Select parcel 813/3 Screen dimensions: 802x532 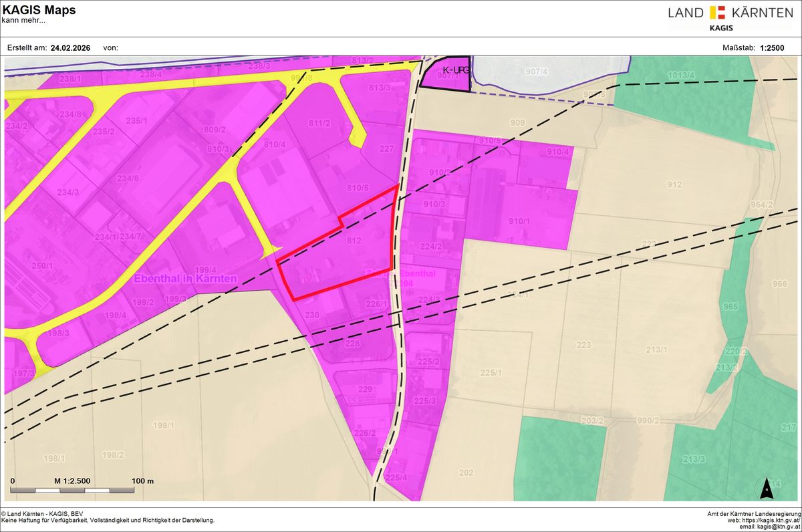pyautogui.click(x=380, y=88)
